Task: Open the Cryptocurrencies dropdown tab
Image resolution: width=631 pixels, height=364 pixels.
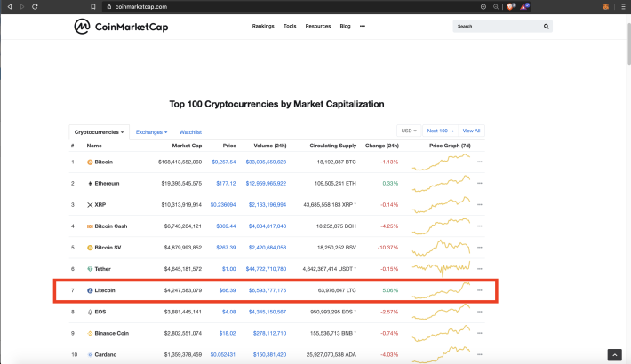Action: [99, 132]
